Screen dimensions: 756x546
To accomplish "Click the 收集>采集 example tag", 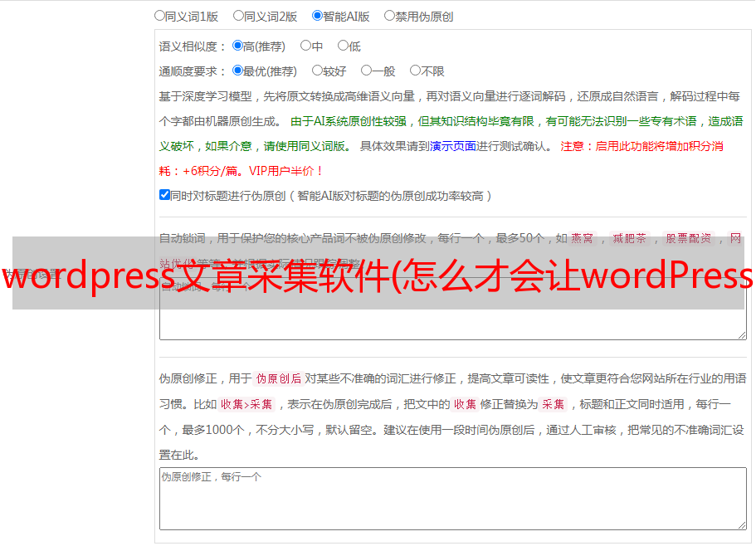I will (246, 404).
